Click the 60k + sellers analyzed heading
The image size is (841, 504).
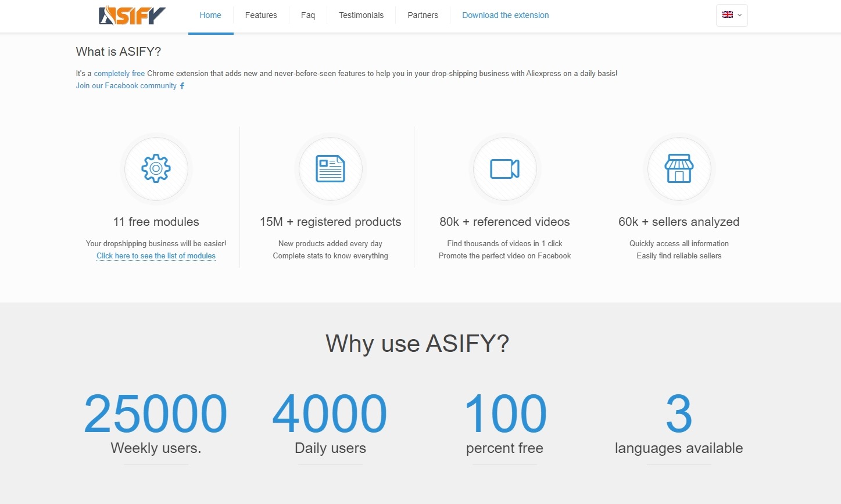tap(679, 222)
